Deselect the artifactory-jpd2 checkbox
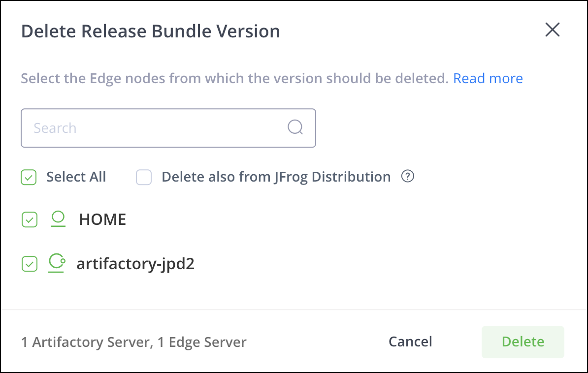This screenshot has height=373, width=588. pyautogui.click(x=30, y=264)
